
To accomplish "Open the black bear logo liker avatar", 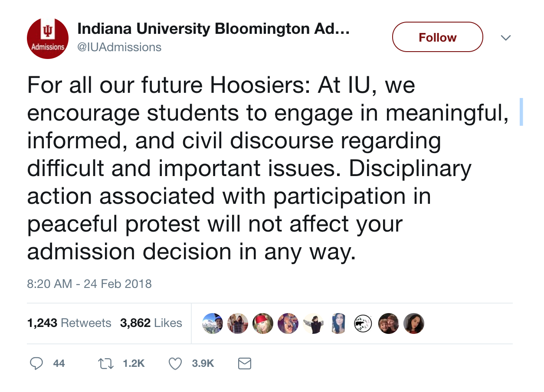I will [364, 323].
